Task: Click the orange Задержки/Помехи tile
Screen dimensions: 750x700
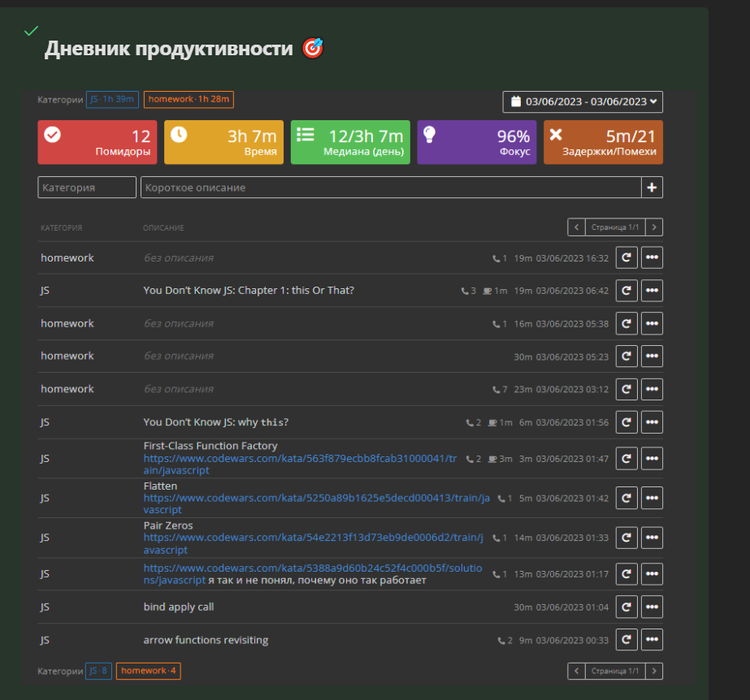Action: 603,142
